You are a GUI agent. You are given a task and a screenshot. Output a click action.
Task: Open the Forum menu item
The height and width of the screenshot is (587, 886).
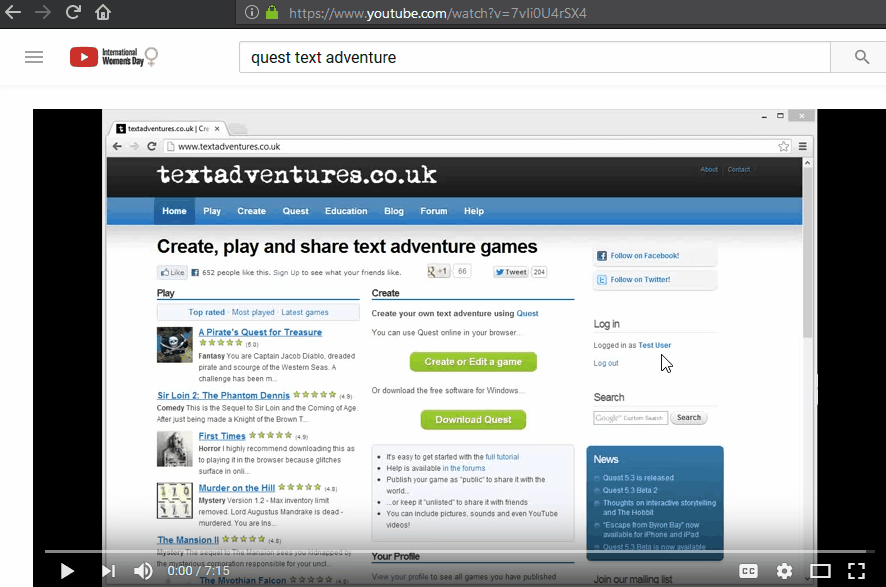[x=433, y=211]
